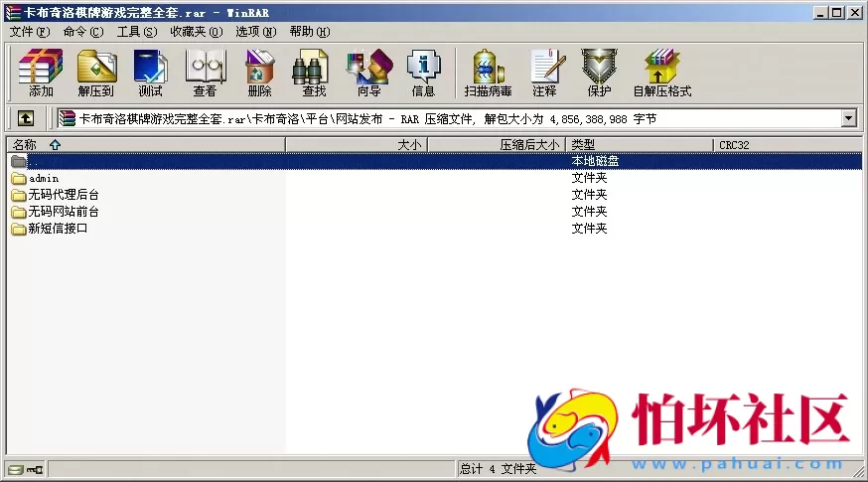Sort by 压缩后大小 column header
This screenshot has height=482, width=868.
coord(497,145)
